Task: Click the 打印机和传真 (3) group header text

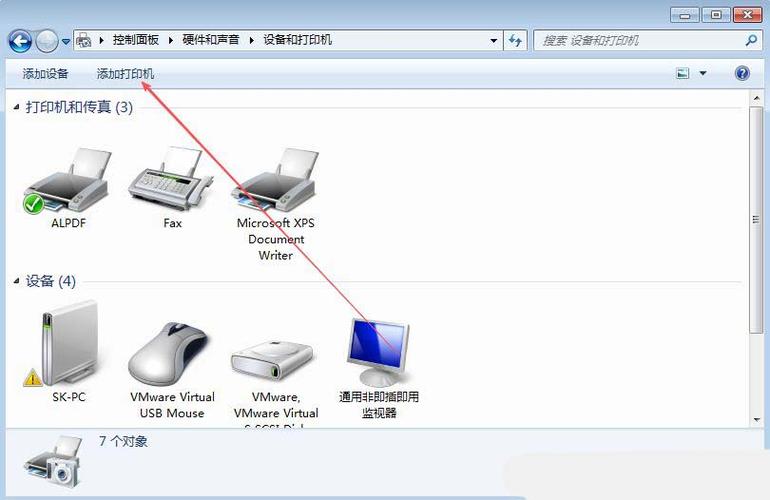Action: 79,107
